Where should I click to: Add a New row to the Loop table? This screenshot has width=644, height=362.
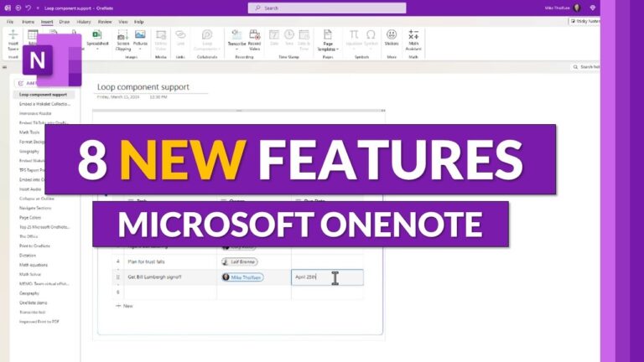(124, 306)
